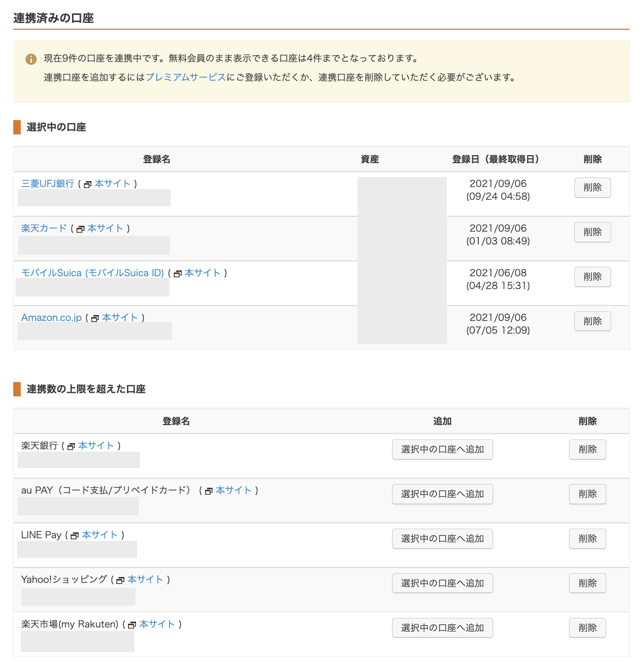Click the 選択中の口座 section heading
This screenshot has height=661, width=644.
[56, 128]
